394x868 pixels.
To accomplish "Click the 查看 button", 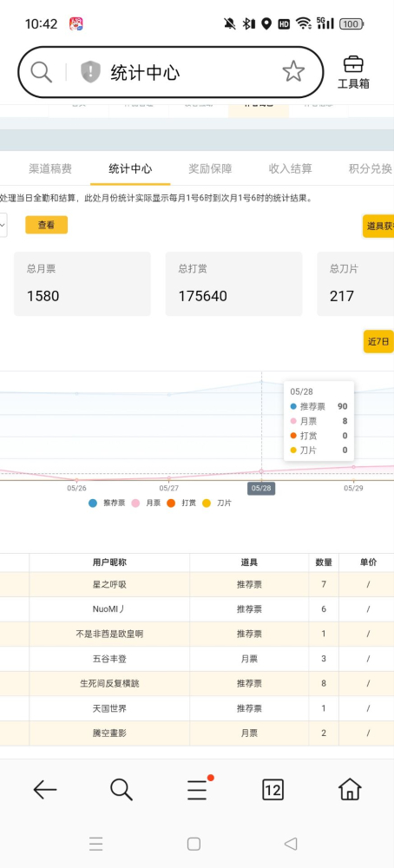I will coord(47,225).
